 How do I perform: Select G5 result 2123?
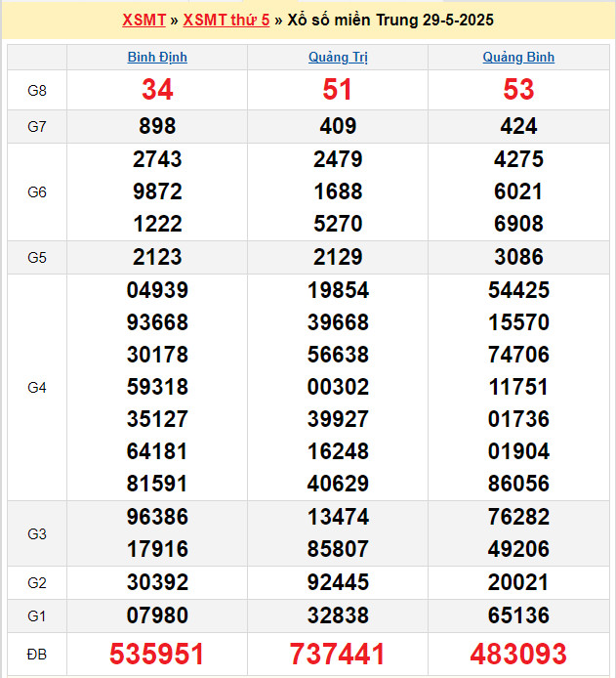(x=157, y=257)
